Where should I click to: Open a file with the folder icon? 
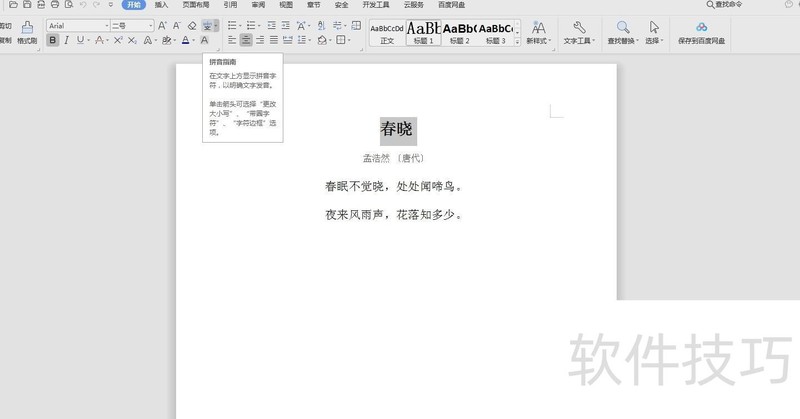click(x=13, y=5)
